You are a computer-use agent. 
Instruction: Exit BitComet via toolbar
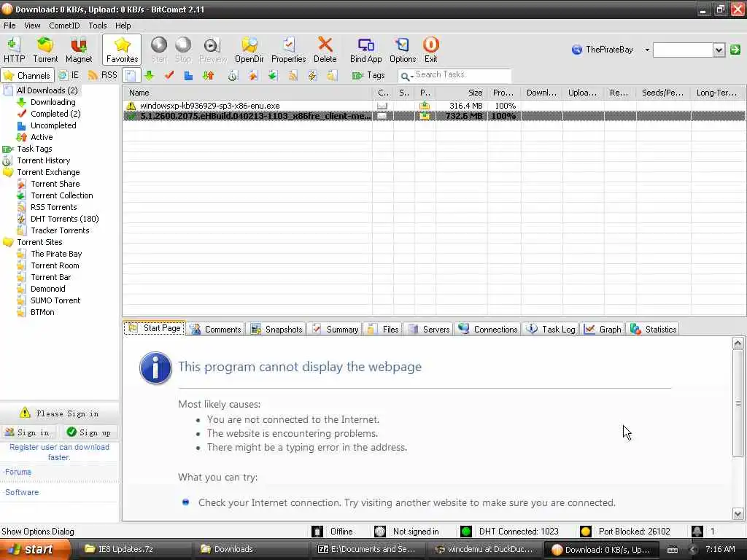point(430,50)
